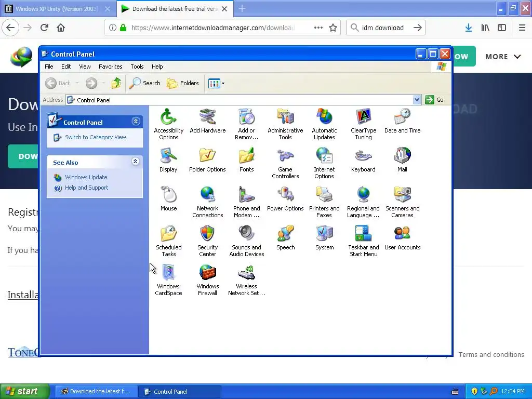Click the Search toolbar button

144,83
